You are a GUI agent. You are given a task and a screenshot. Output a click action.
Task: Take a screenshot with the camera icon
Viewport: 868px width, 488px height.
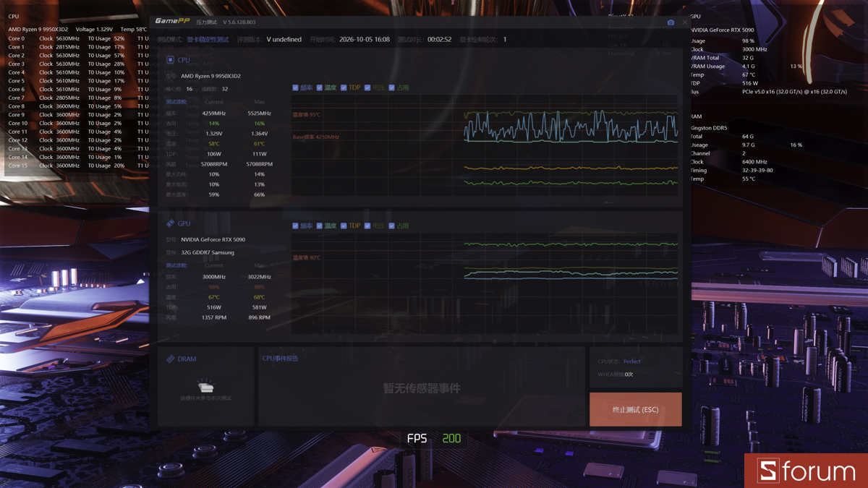tap(671, 22)
